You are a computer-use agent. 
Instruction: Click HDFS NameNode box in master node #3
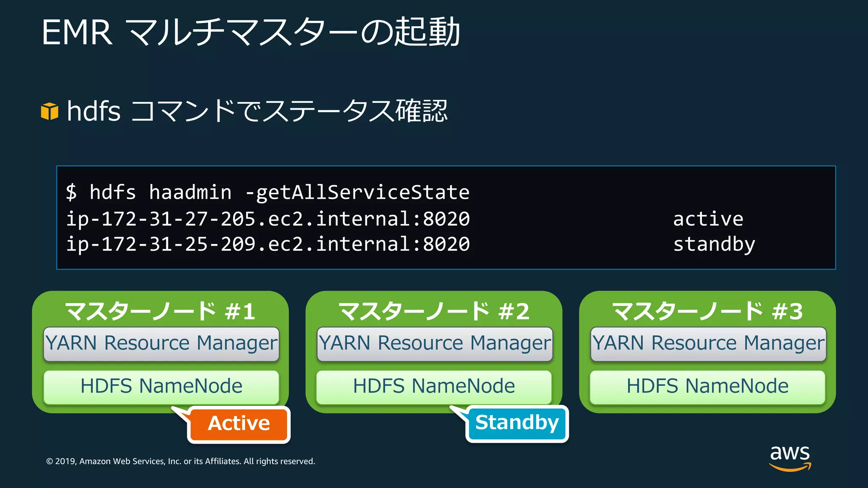click(707, 387)
